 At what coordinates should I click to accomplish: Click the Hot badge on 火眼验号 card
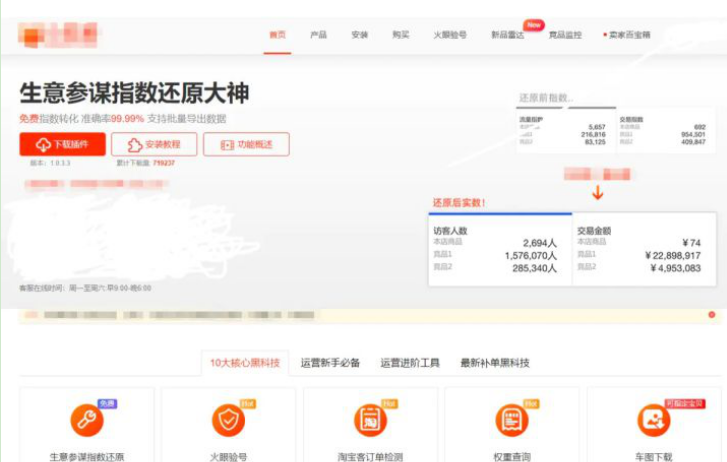[248, 404]
